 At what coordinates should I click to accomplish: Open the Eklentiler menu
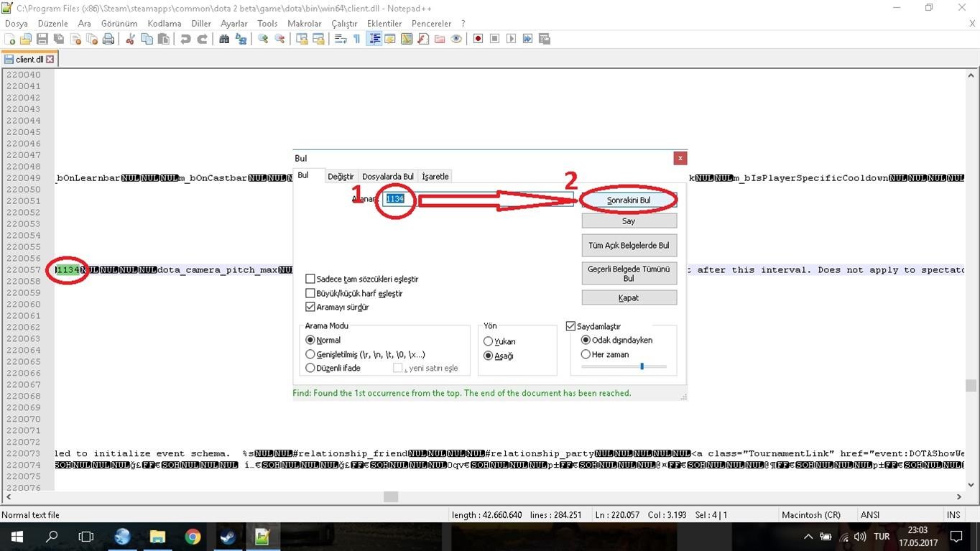(384, 24)
